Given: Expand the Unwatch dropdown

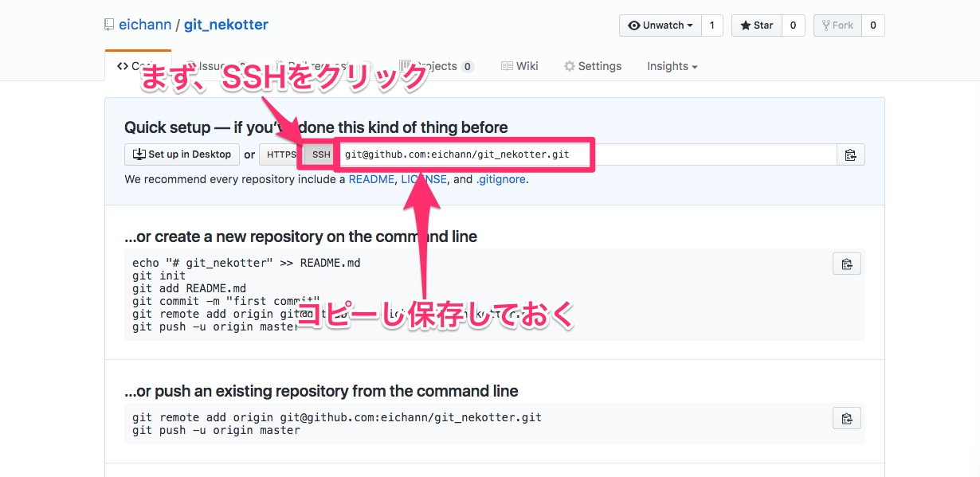Looking at the screenshot, I should pyautogui.click(x=661, y=25).
